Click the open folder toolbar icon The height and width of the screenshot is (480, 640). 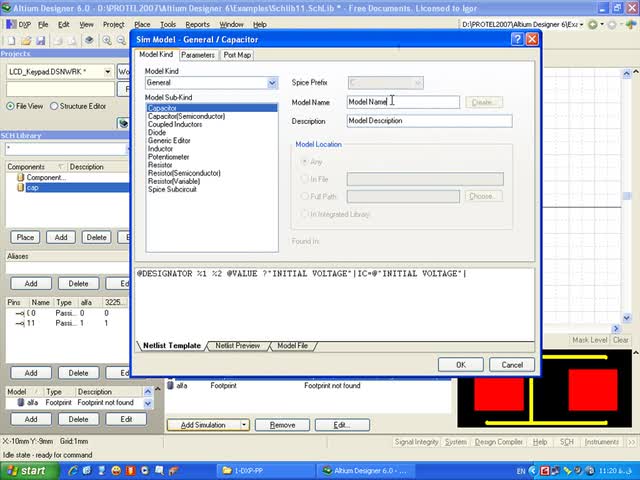click(26, 40)
